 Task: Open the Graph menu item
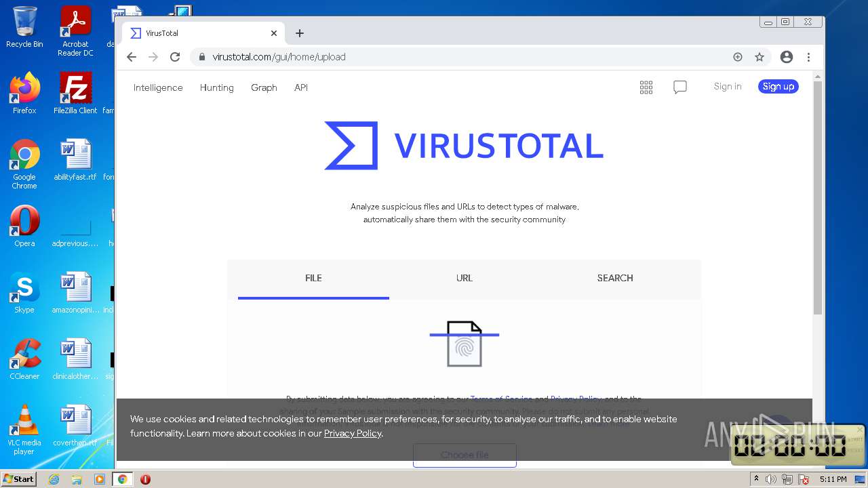(x=264, y=87)
